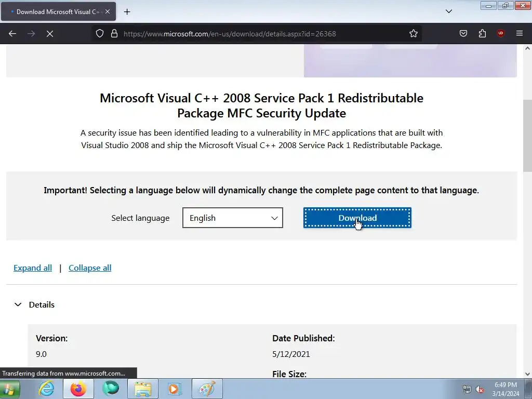The image size is (532, 399).
Task: Click the Version value 9.0
Action: coord(41,354)
